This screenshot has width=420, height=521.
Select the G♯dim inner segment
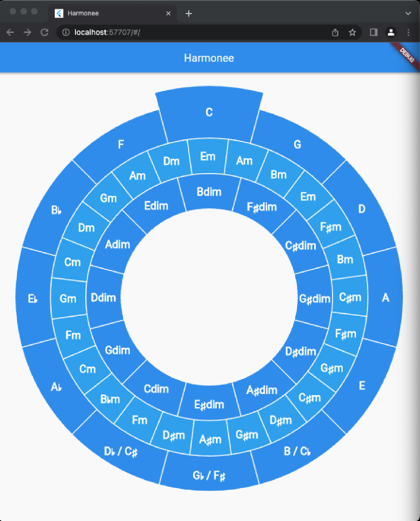[314, 299]
